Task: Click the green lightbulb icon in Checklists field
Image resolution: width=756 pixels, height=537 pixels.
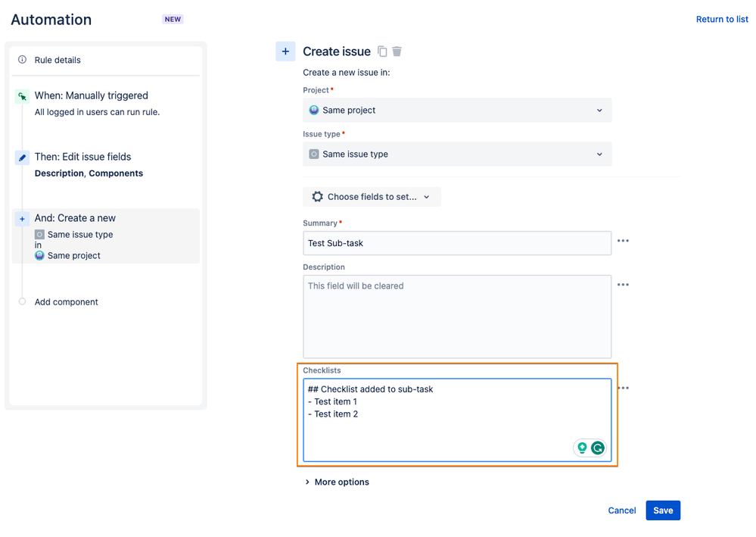Action: [x=582, y=448]
